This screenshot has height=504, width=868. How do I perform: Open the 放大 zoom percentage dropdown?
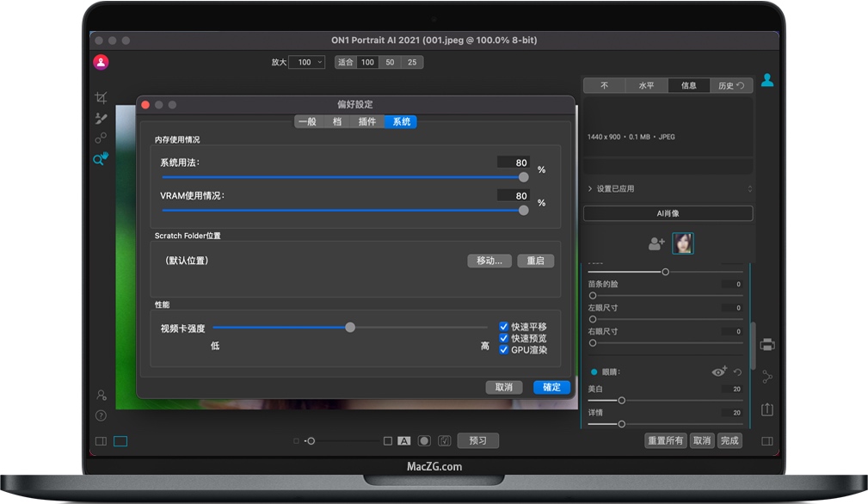coord(307,62)
